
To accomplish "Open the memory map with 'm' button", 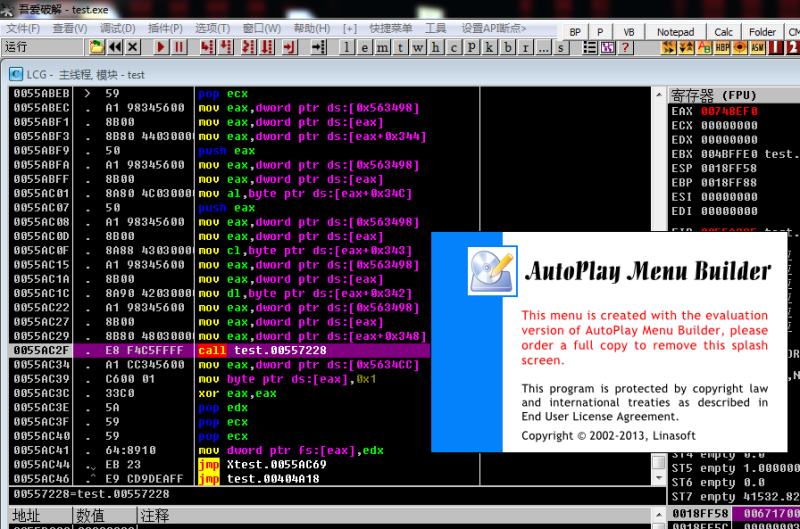I will (382, 47).
